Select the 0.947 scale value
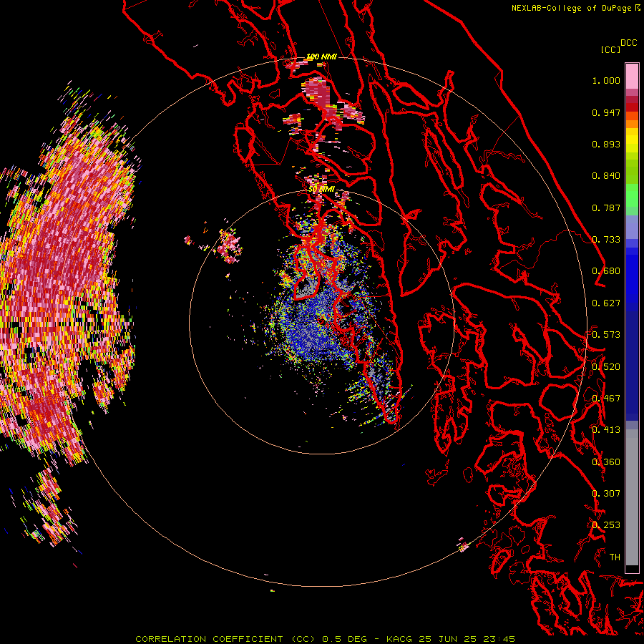The width and height of the screenshot is (644, 644). (x=606, y=112)
